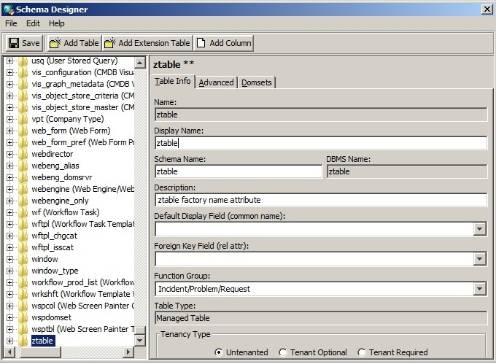The image size is (496, 364).
Task: Select wsptbl (Web Screen Painter) row
Action: 83,329
